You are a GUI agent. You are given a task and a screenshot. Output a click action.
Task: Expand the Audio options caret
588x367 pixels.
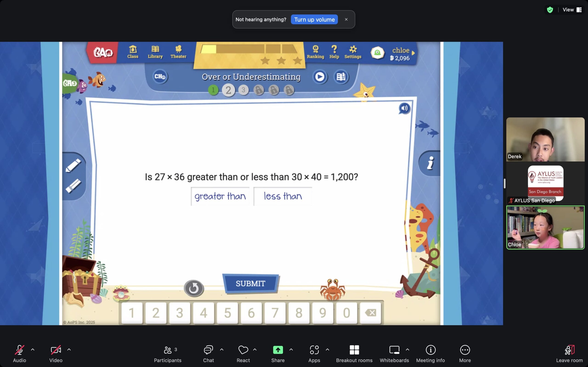point(33,350)
